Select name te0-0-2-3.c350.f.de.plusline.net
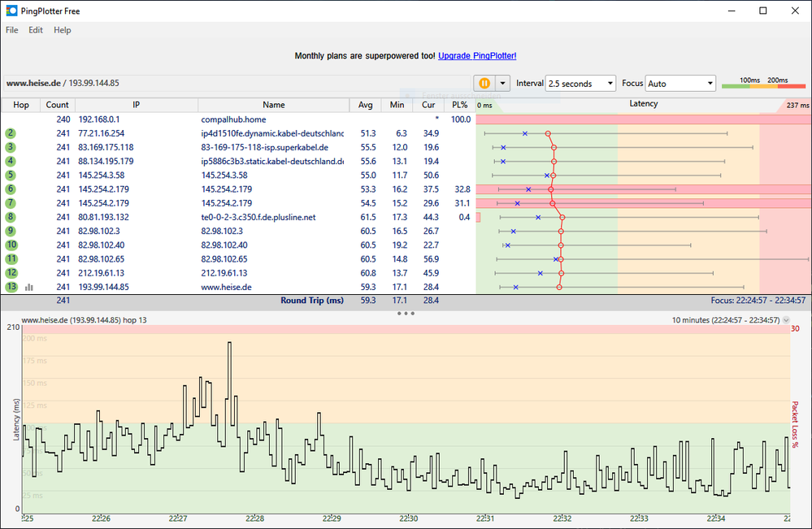Viewport: 812px width, 529px height. coord(258,218)
